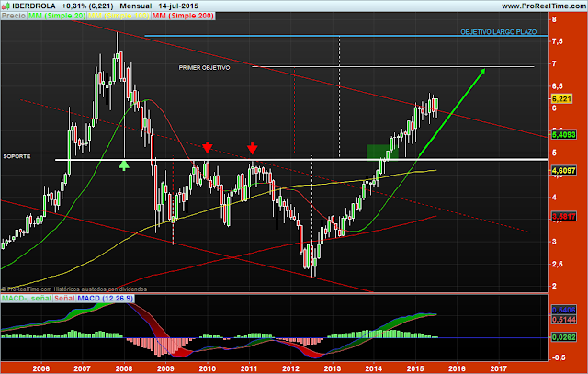The height and width of the screenshot is (374, 588).
Task: Click the histogram value 0,0262 tag
Action: coord(563,337)
